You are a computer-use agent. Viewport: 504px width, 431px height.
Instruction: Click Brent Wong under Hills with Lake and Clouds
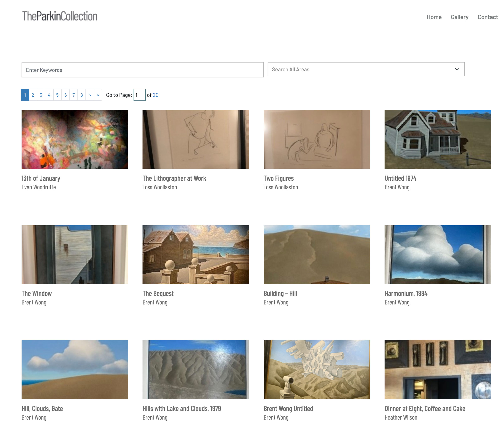point(155,418)
